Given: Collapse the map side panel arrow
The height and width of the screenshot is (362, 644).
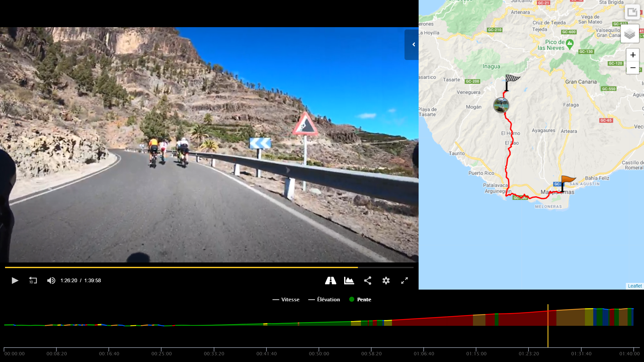Looking at the screenshot, I should (x=413, y=45).
